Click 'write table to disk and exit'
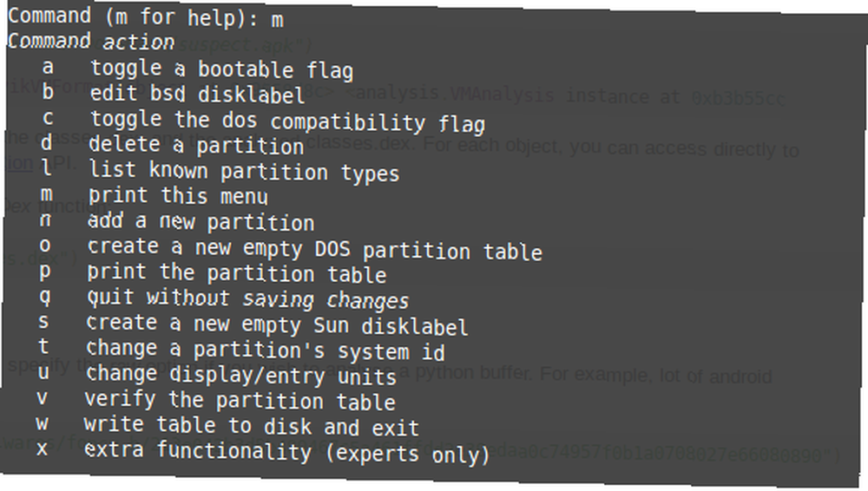This screenshot has height=491, width=868. (251, 426)
